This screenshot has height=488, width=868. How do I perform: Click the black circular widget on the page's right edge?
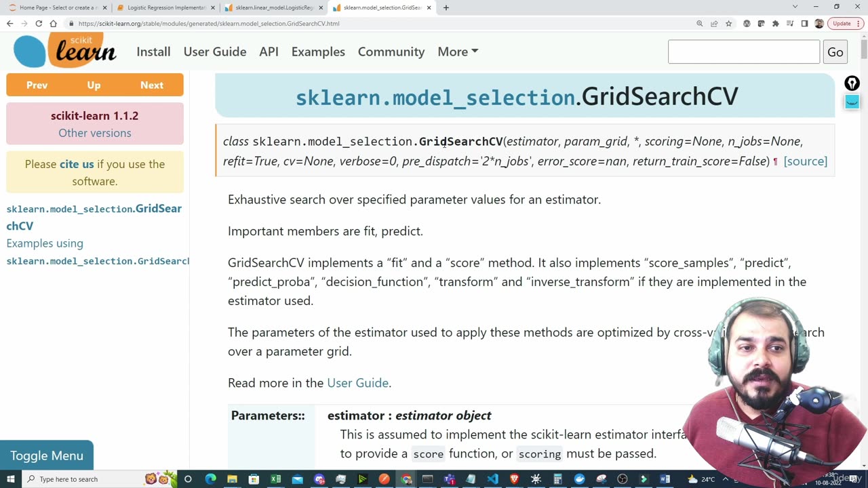tap(852, 83)
